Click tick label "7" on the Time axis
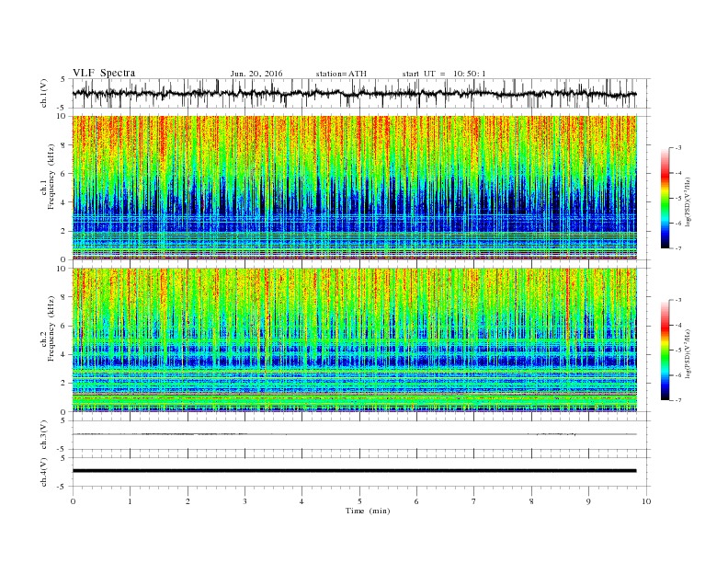The width and height of the screenshot is (728, 563). tap(474, 501)
